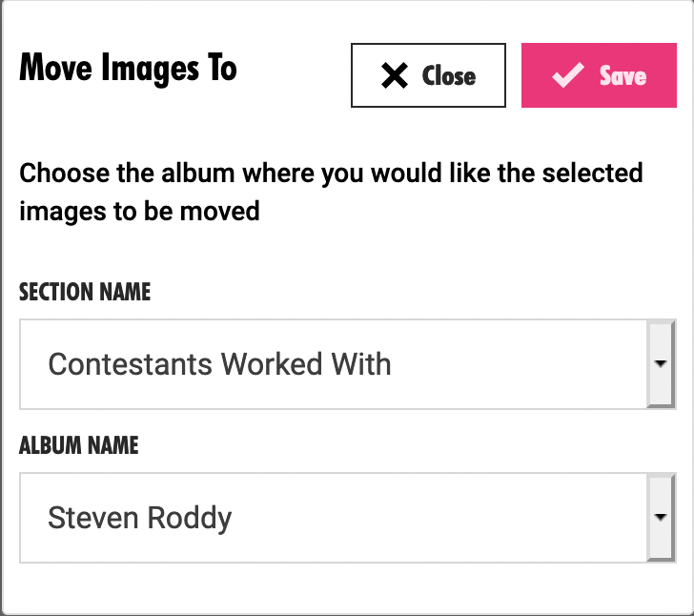Image resolution: width=694 pixels, height=616 pixels.
Task: Save the selected album destination
Action: tap(599, 75)
